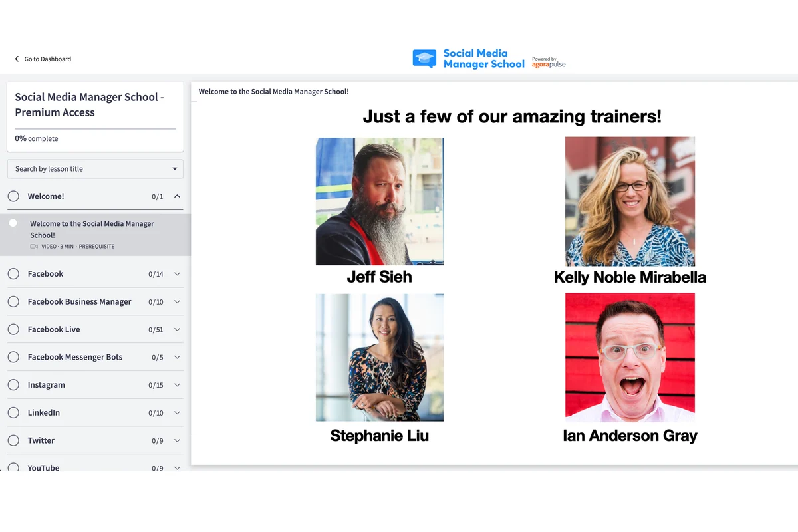Viewport: 798px width, 532px height.
Task: Click the video camera icon under the welcome lesson
Action: (x=34, y=247)
